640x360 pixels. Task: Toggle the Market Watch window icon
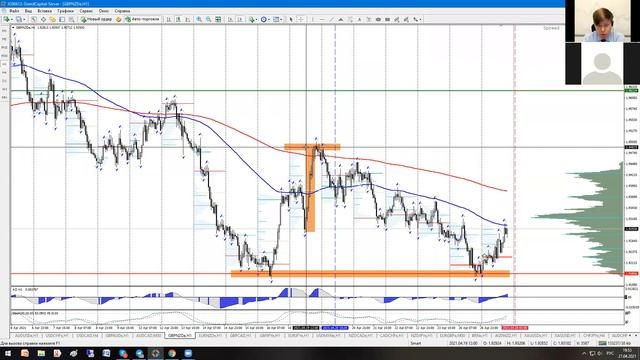tap(34, 19)
